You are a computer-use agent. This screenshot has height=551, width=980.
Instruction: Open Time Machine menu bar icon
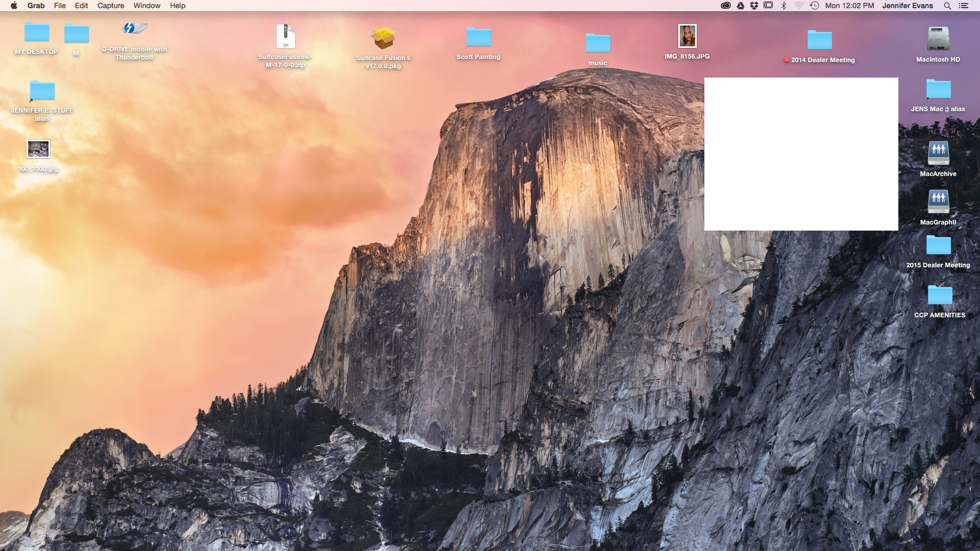(814, 6)
